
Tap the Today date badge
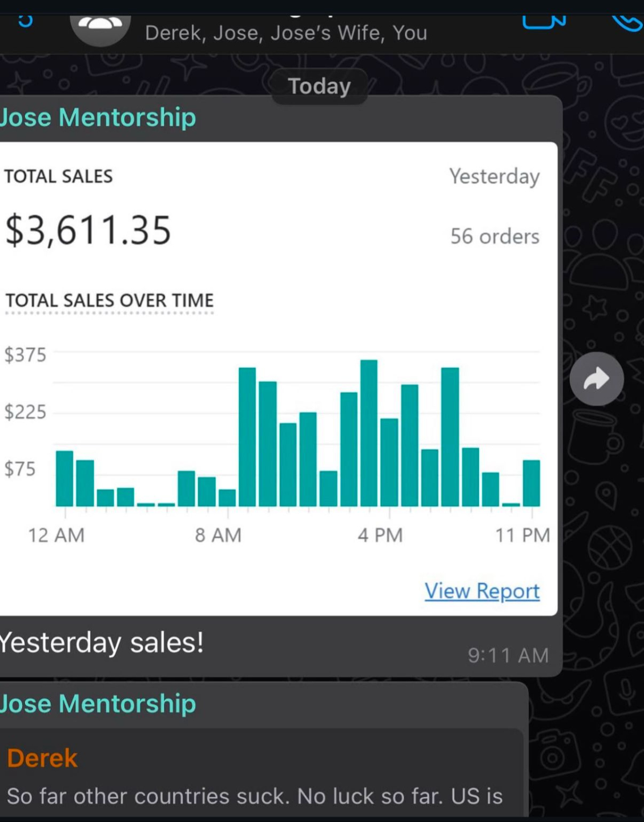(319, 86)
